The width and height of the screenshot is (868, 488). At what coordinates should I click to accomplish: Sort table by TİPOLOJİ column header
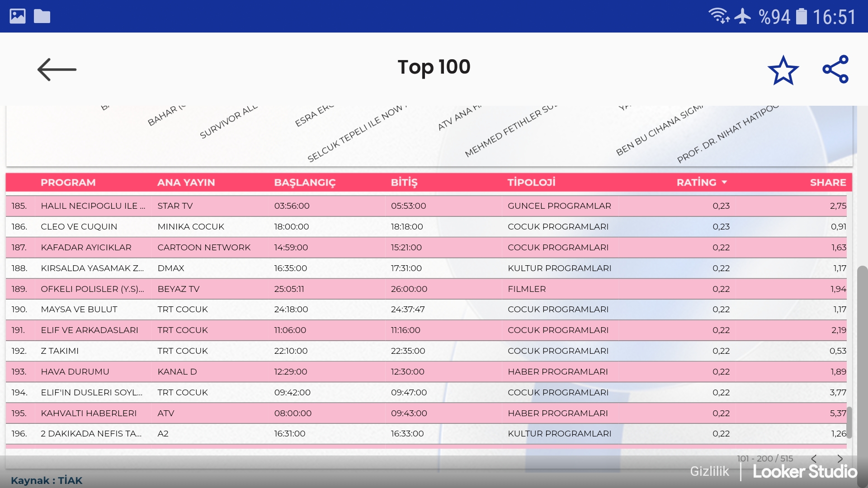click(531, 182)
